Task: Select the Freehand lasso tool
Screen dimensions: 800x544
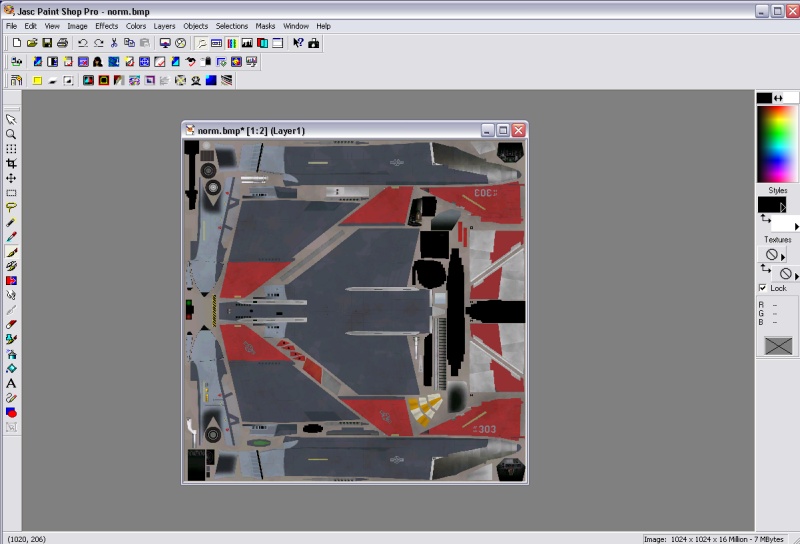Action: tap(11, 207)
